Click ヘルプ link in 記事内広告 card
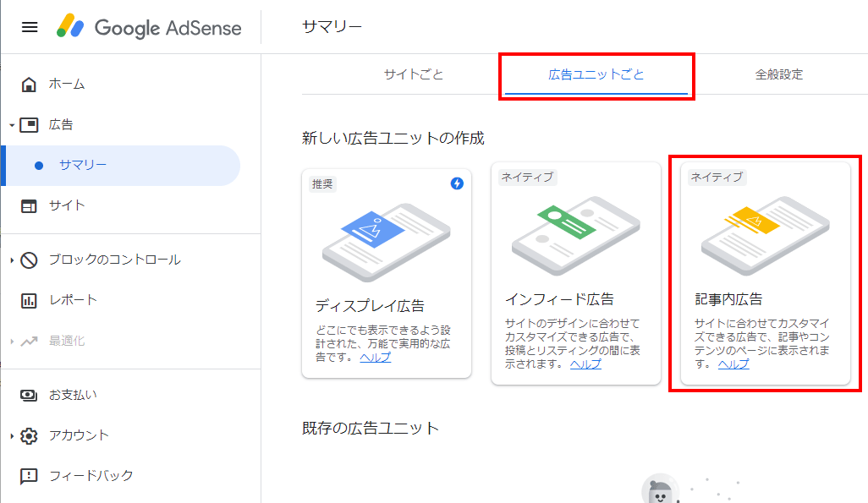The width and height of the screenshot is (868, 503). point(733,364)
